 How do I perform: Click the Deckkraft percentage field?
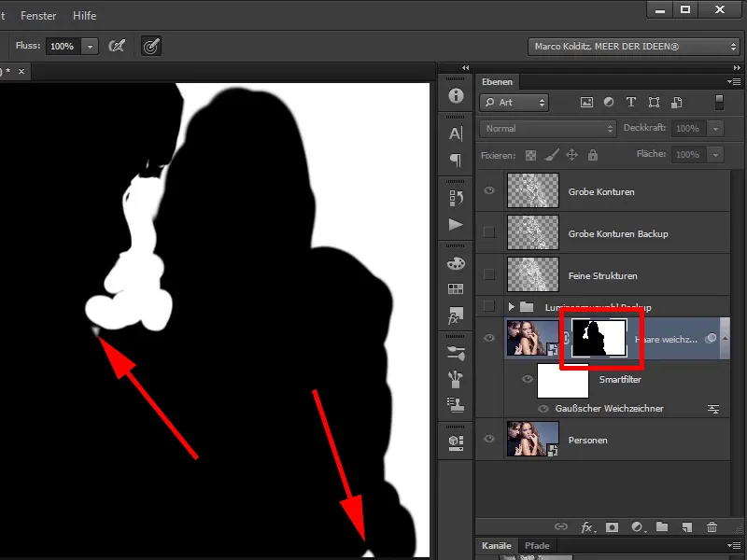[x=689, y=129]
